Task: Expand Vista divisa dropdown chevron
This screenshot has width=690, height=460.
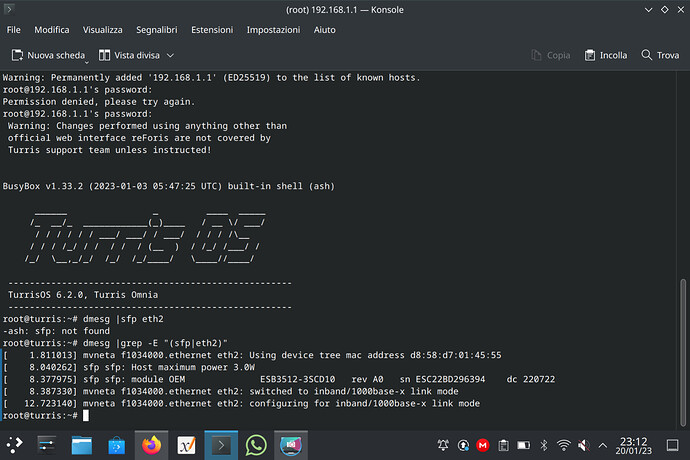Action: [170, 55]
